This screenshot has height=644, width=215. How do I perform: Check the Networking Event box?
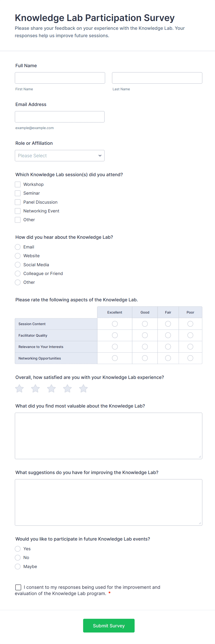[18, 211]
